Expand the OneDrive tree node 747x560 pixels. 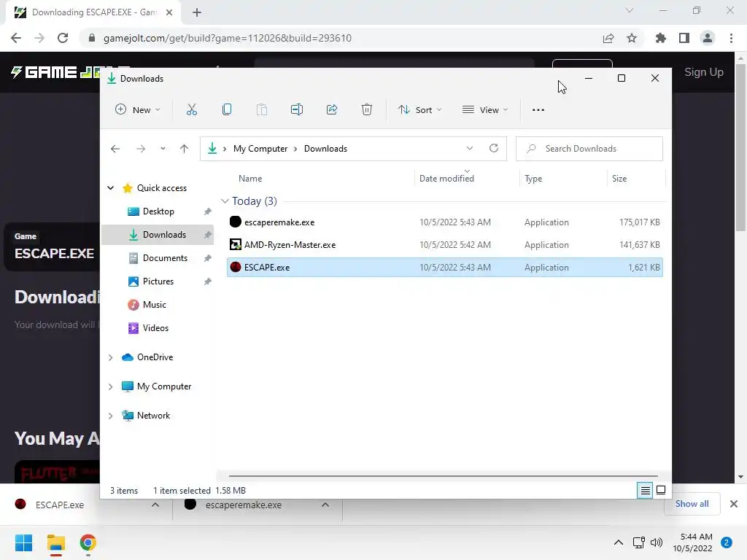[111, 357]
